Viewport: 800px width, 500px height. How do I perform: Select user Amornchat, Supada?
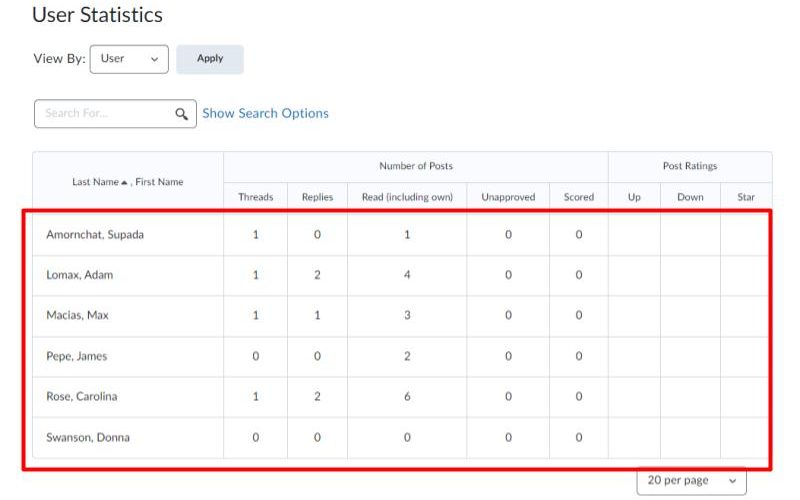click(x=95, y=235)
